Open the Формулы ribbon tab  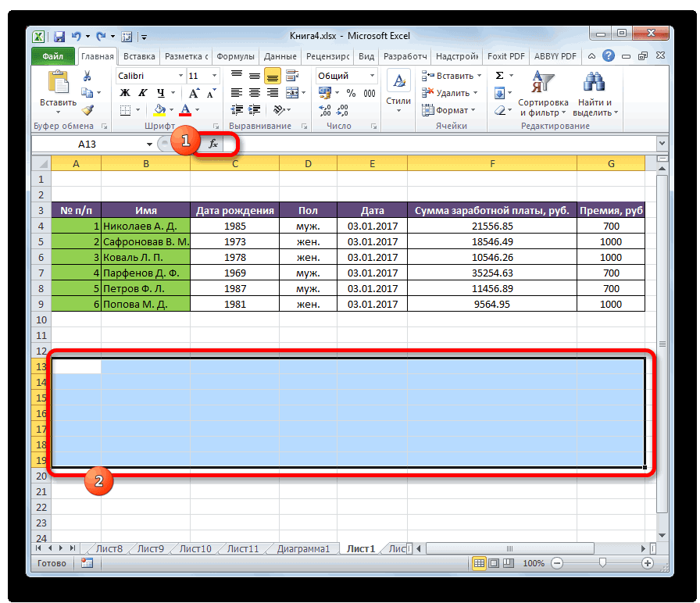point(235,56)
